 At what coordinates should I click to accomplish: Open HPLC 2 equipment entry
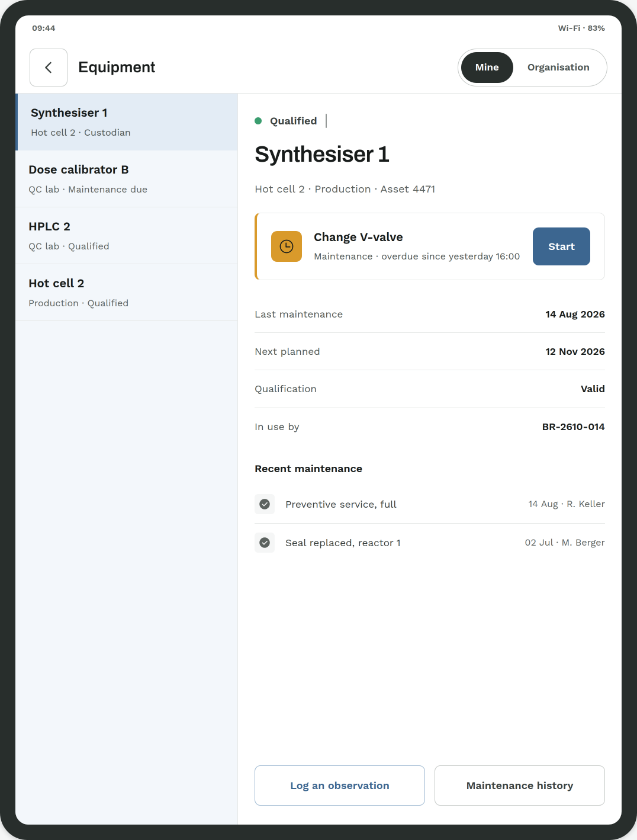pyautogui.click(x=127, y=236)
